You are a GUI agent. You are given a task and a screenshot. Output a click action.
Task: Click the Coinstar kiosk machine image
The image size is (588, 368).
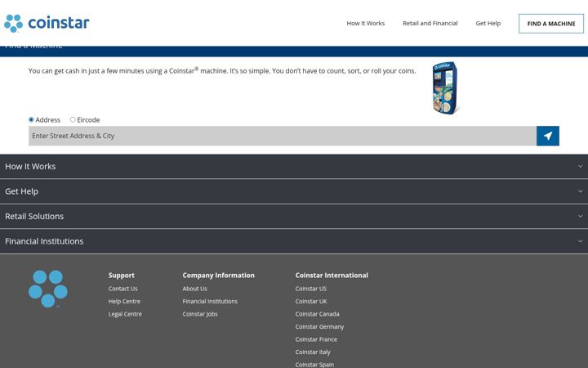coord(446,88)
